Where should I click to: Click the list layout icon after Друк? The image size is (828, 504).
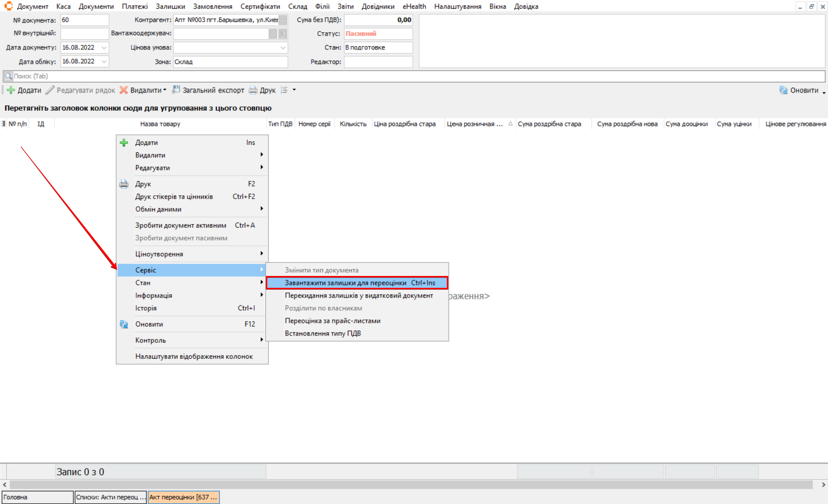[x=284, y=90]
